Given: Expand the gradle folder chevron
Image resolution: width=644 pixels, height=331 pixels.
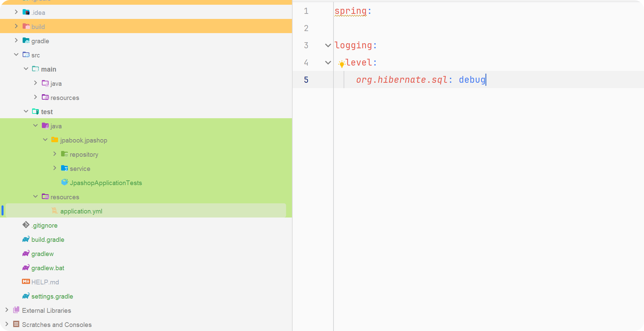Looking at the screenshot, I should point(16,41).
